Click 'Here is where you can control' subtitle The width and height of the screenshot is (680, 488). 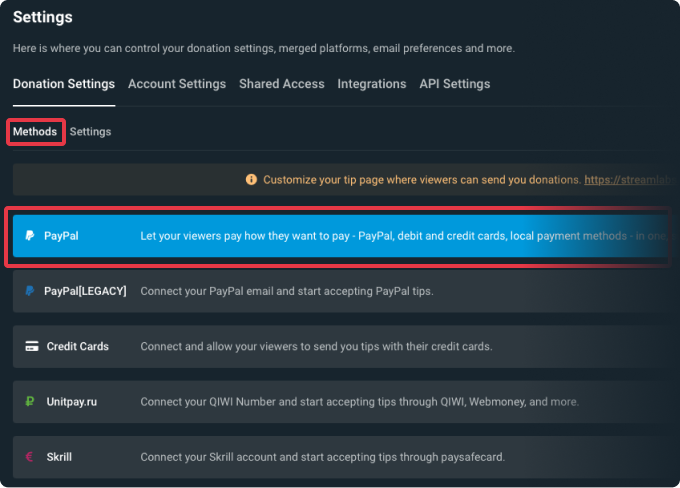264,48
